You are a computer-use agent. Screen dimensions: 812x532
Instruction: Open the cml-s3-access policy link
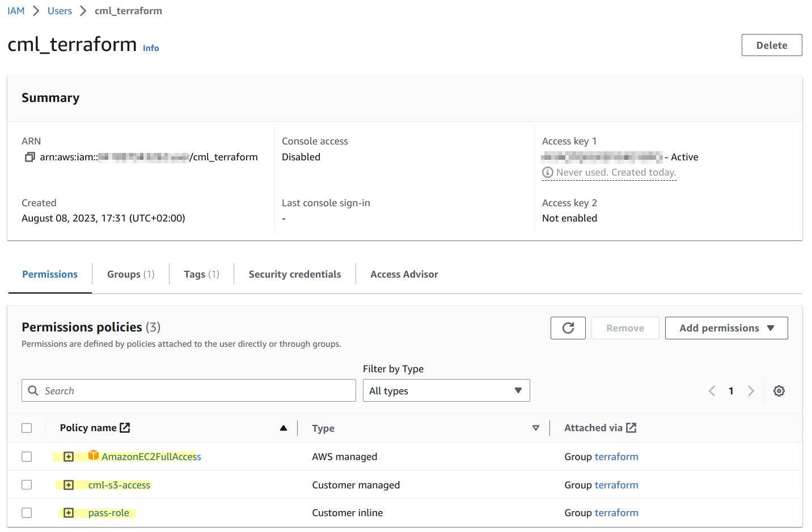119,485
